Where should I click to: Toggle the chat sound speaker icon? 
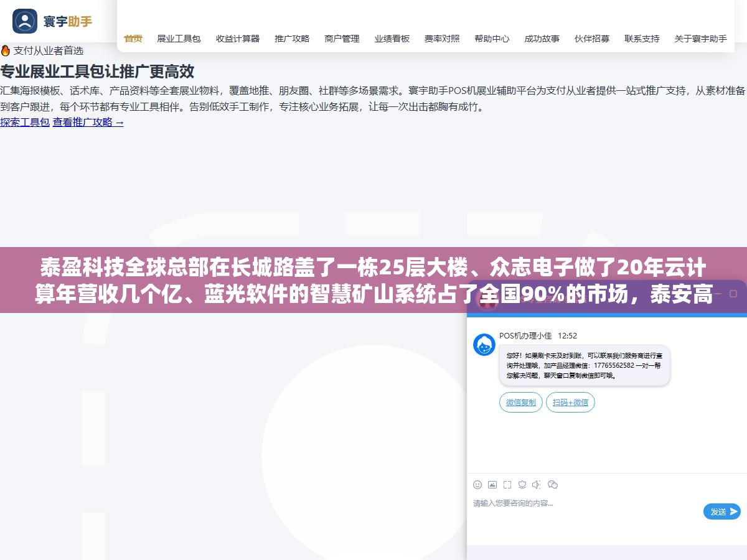pyautogui.click(x=537, y=485)
